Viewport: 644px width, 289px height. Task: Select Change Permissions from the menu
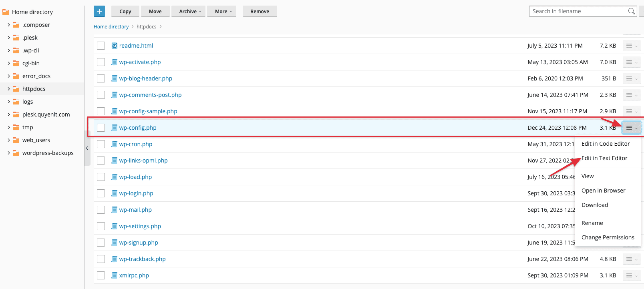[608, 237]
